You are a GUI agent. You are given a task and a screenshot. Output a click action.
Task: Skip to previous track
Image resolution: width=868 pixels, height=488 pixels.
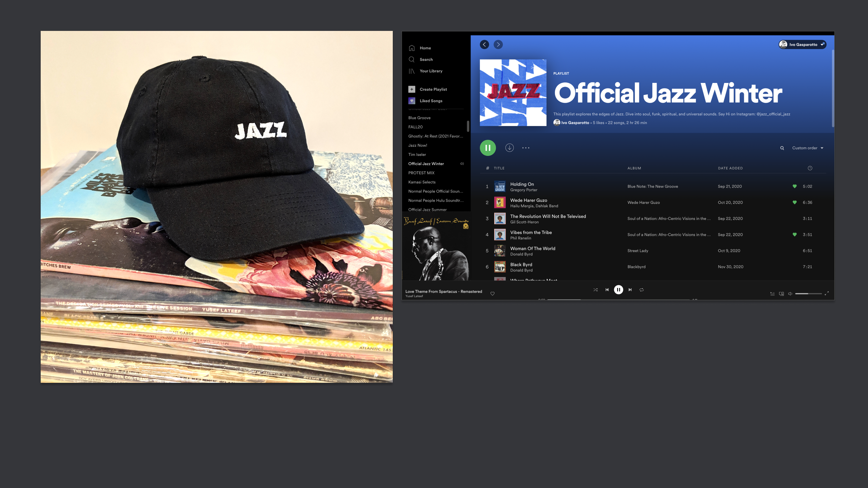pyautogui.click(x=607, y=290)
